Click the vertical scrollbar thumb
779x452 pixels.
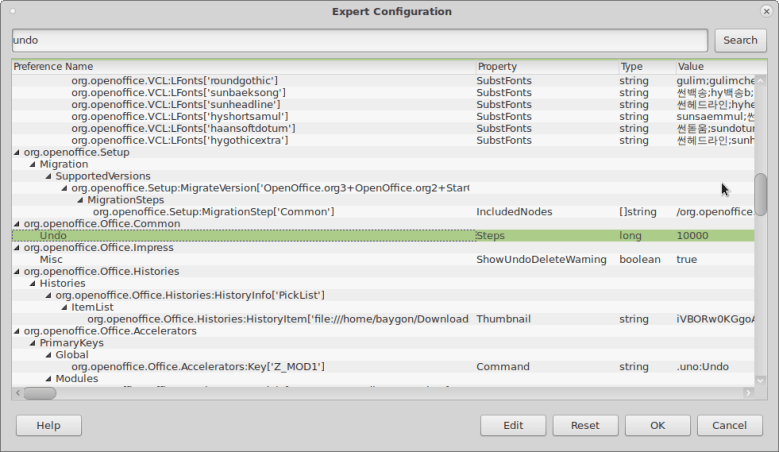tap(761, 194)
